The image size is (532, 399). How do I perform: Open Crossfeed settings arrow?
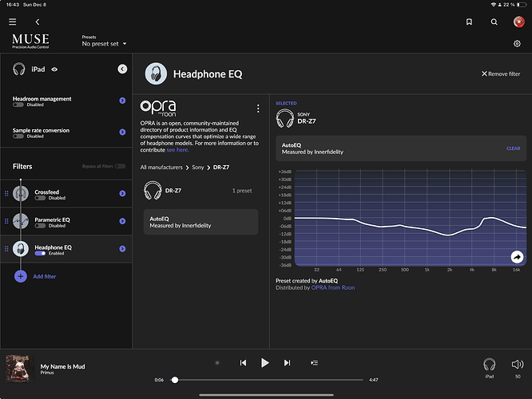[122, 194]
